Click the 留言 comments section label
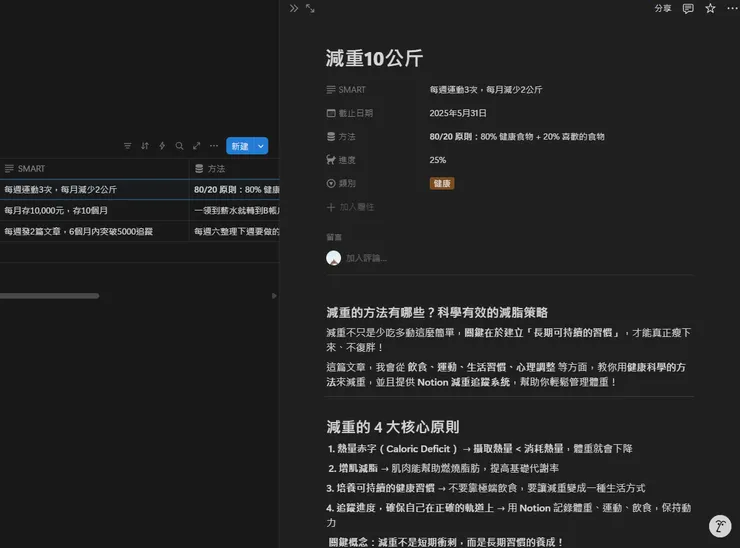This screenshot has width=740, height=548. coord(334,237)
